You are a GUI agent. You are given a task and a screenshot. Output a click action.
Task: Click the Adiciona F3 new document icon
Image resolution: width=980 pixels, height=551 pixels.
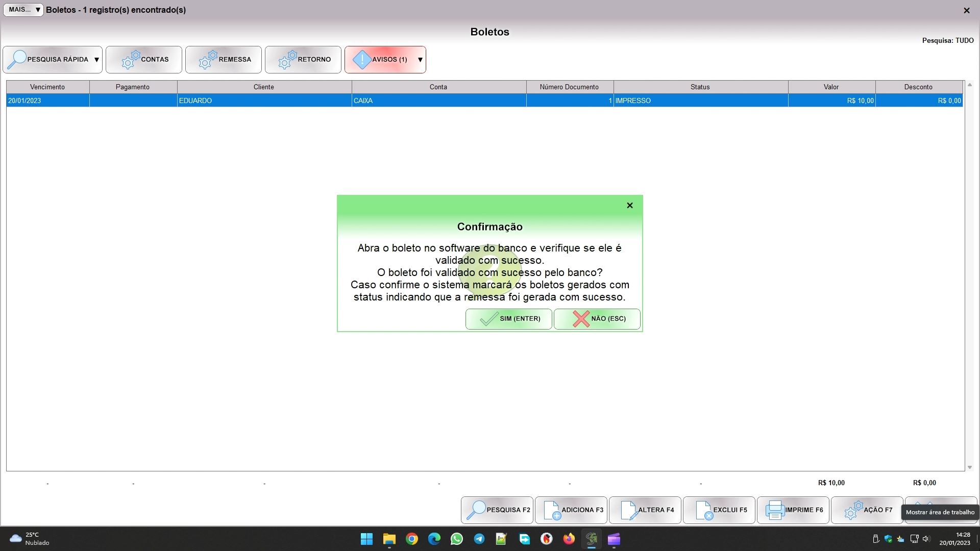[x=552, y=510]
